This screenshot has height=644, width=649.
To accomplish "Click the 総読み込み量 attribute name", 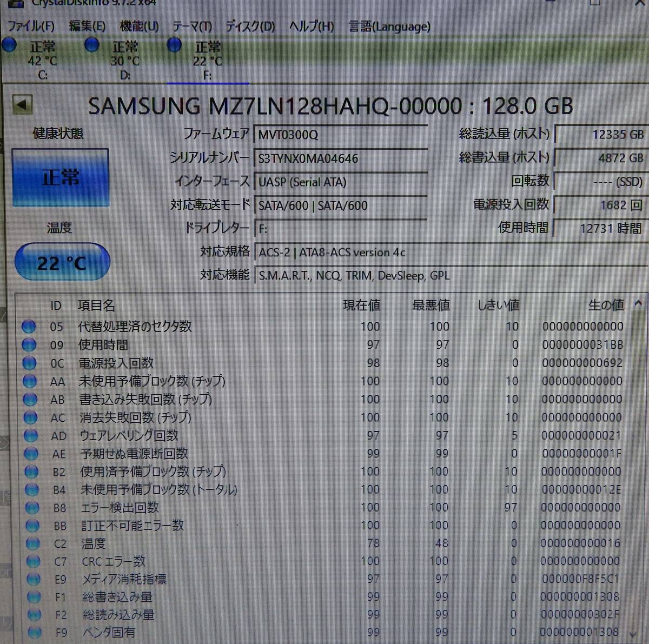I will pos(118,615).
